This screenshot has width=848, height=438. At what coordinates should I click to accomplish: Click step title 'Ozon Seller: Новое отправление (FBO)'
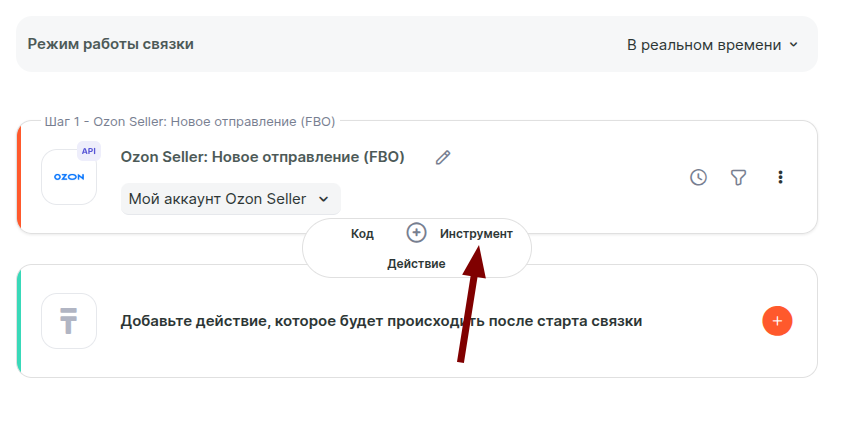click(x=262, y=157)
